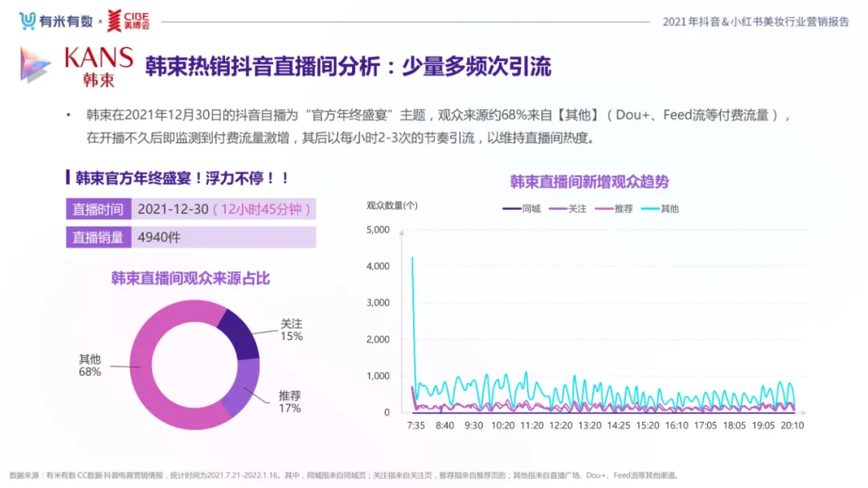Image resolution: width=868 pixels, height=488 pixels.
Task: Click the date value 2021-12-30
Action: point(173,209)
